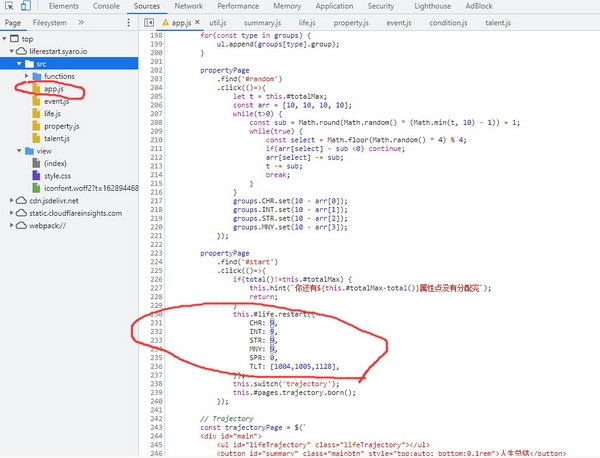Open the Memory tab
This screenshot has height=458, width=600.
[x=287, y=6]
